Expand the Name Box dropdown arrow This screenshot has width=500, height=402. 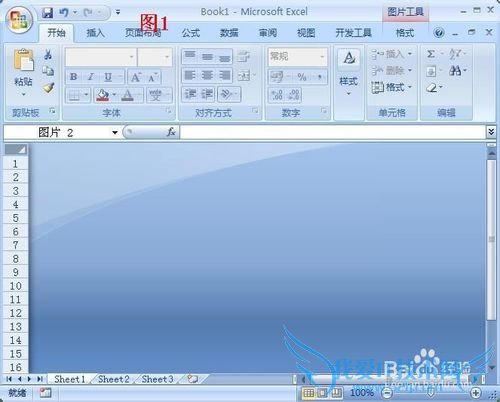[x=115, y=133]
